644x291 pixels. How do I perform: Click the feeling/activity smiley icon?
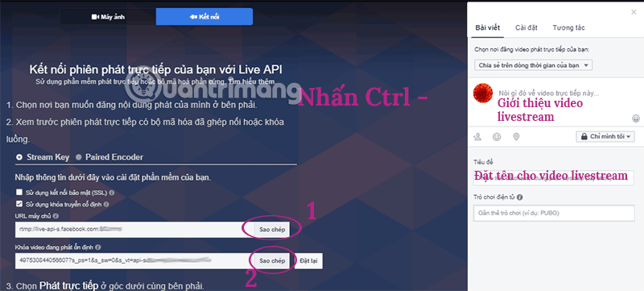point(497,136)
